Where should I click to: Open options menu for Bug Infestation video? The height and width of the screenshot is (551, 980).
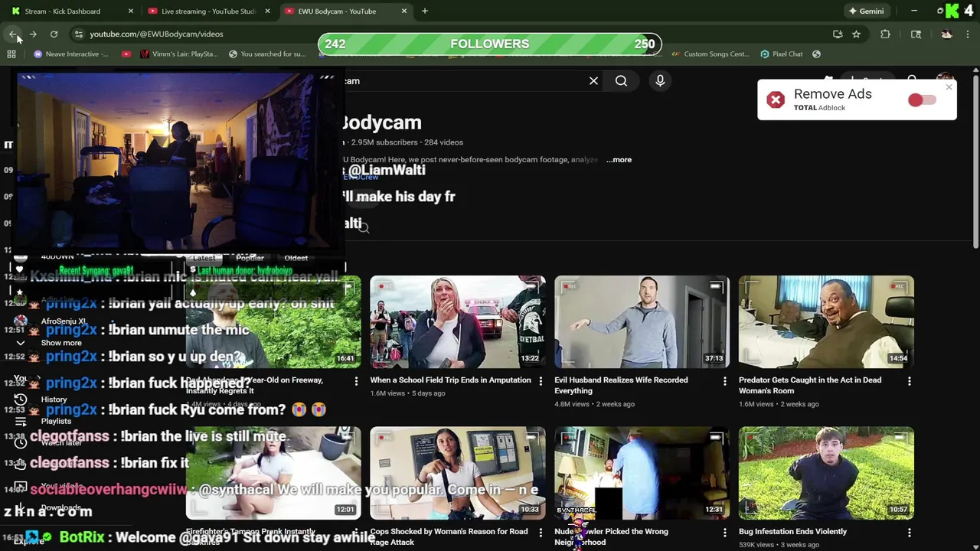click(910, 532)
